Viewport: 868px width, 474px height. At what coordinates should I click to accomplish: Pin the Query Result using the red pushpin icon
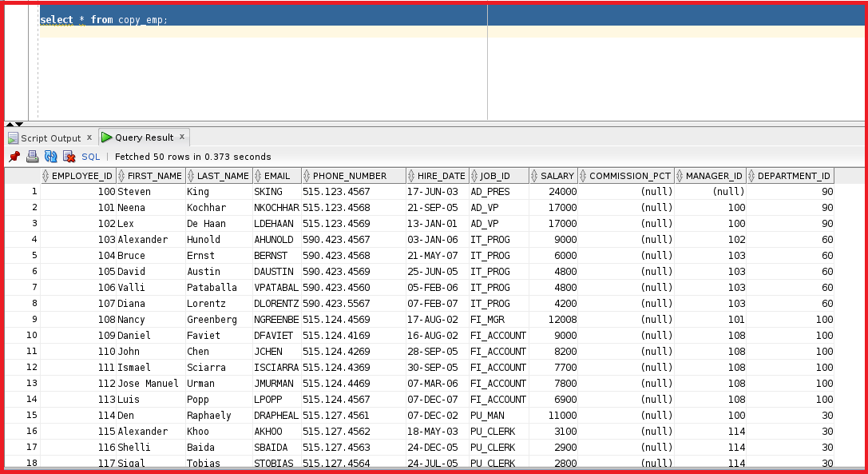coord(14,157)
